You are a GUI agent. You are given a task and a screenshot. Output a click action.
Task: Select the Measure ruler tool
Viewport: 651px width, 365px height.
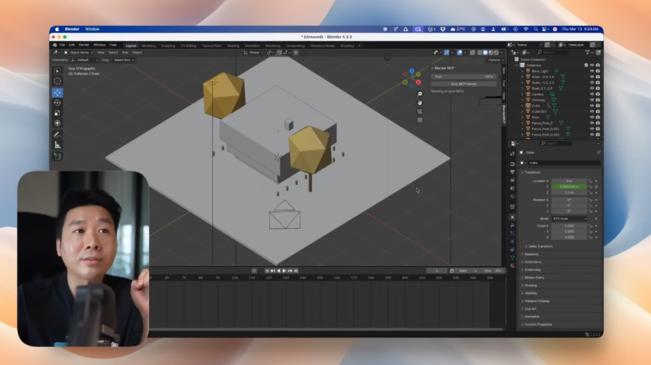57,145
